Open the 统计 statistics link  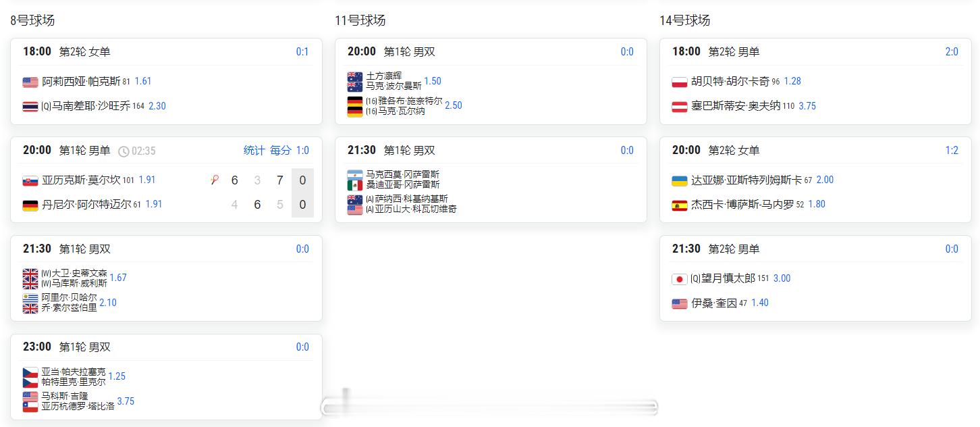(x=254, y=150)
